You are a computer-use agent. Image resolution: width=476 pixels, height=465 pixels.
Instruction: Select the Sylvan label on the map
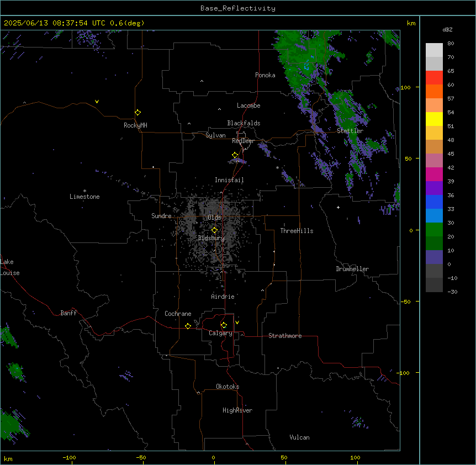coord(215,135)
